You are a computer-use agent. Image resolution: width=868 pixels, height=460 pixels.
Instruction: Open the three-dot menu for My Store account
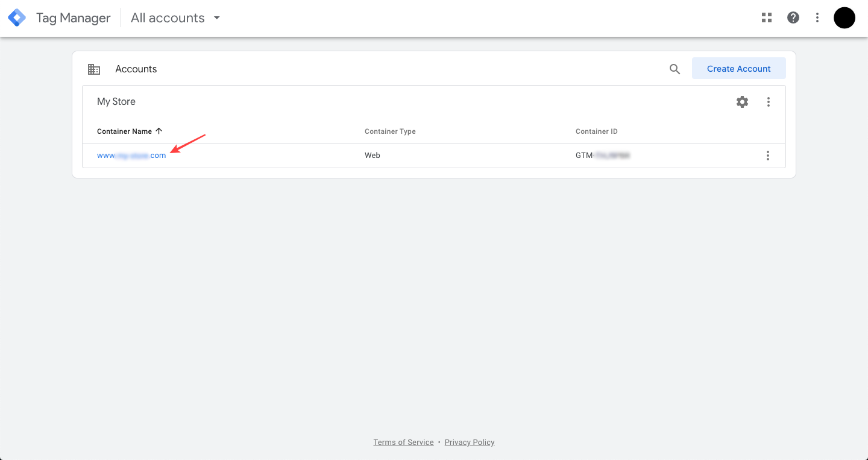(x=769, y=102)
